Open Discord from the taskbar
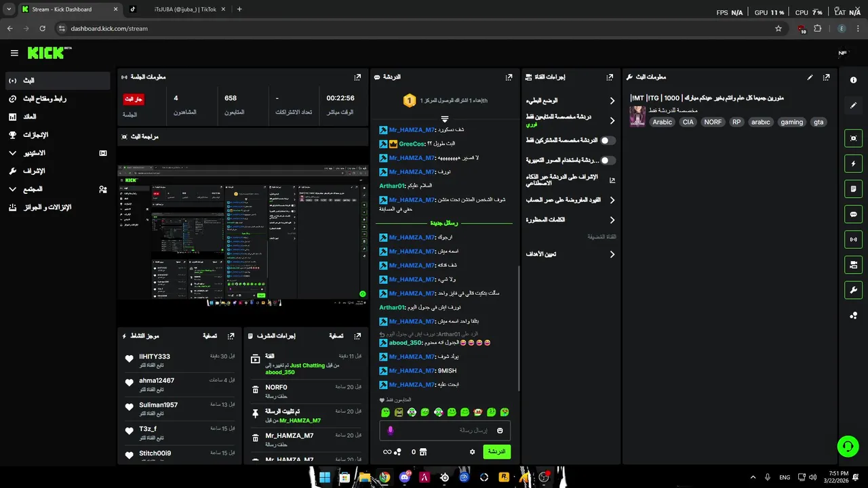This screenshot has width=868, height=488. coord(405,477)
